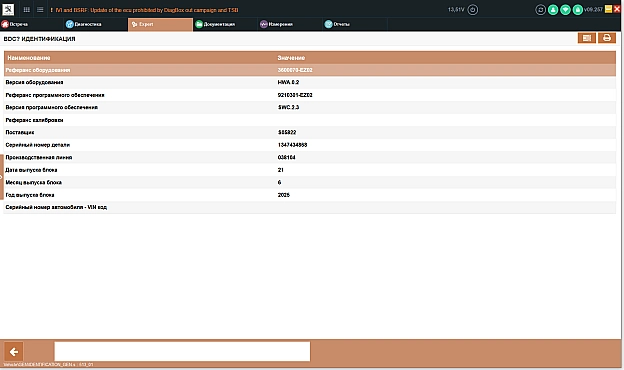Click the green user status icon
This screenshot has width=624, height=370.
pyautogui.click(x=553, y=10)
